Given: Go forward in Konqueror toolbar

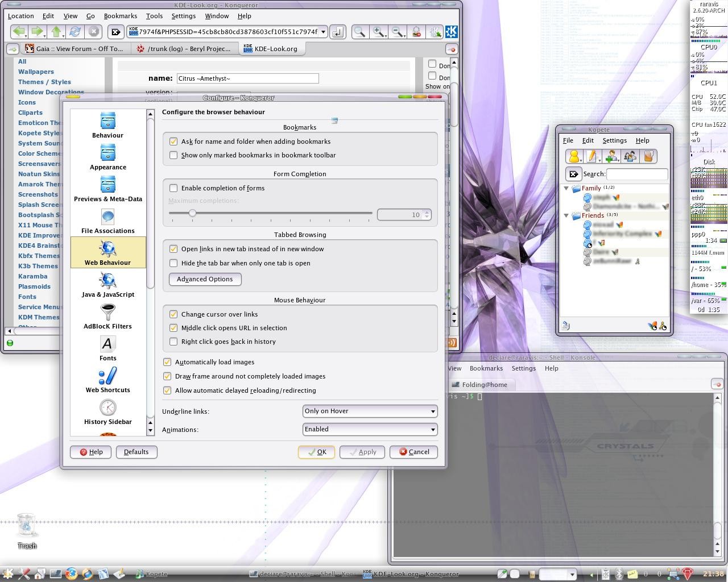Looking at the screenshot, I should pos(38,32).
